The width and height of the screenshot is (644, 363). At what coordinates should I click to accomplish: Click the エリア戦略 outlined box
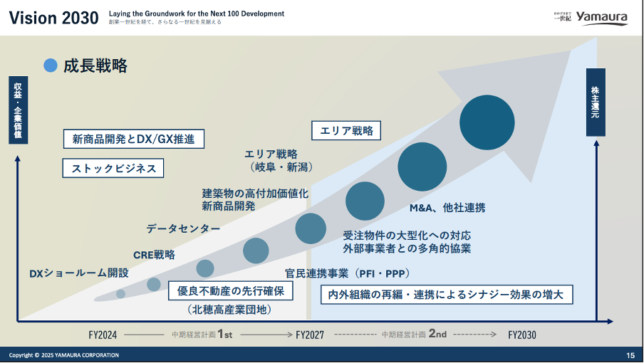[x=346, y=130]
